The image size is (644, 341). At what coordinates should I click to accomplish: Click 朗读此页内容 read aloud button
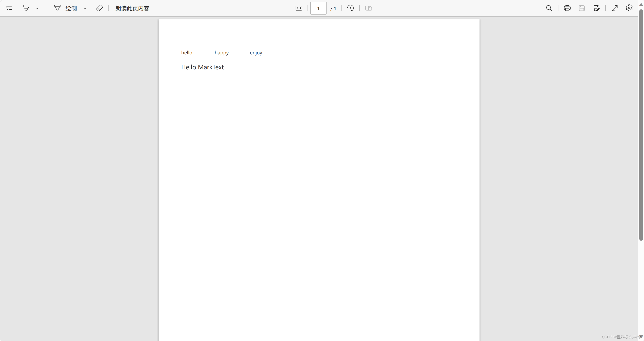click(132, 8)
